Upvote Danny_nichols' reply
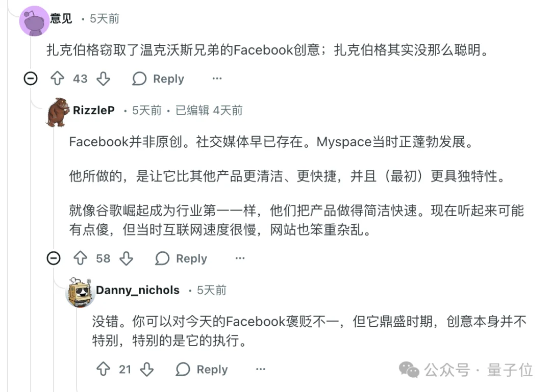 (104, 370)
